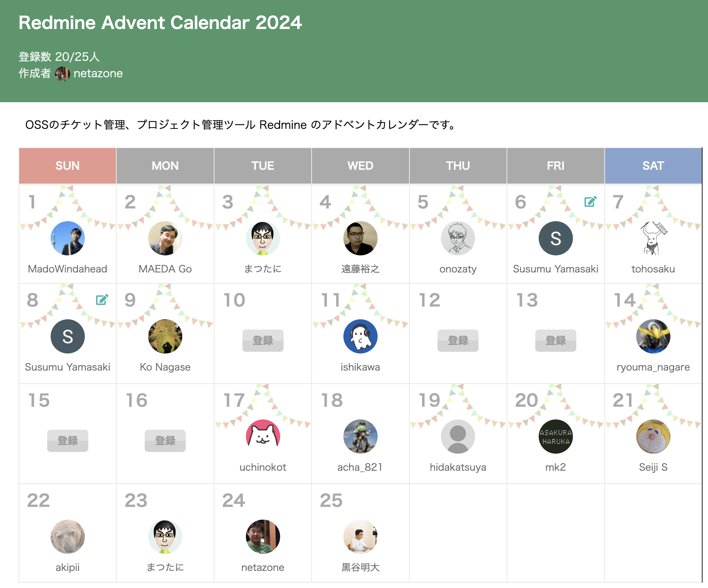Click hidakatsuya's default gray avatar
The width and height of the screenshot is (708, 588).
[458, 437]
